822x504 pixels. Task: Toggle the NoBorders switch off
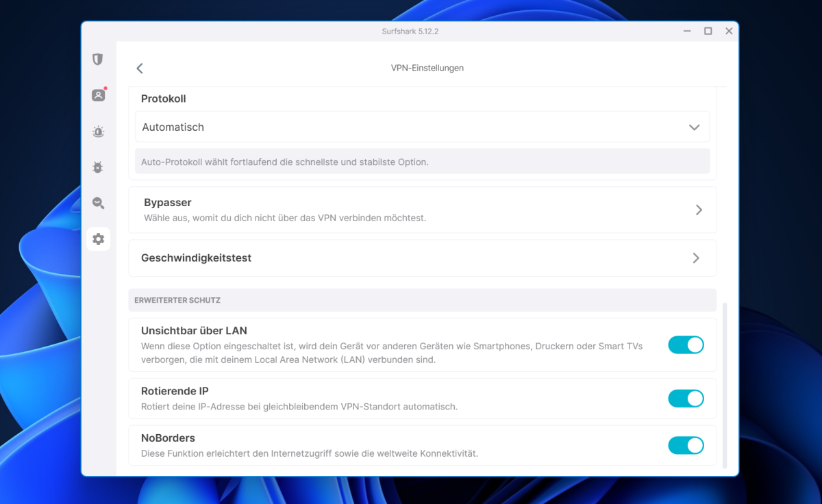coord(686,446)
